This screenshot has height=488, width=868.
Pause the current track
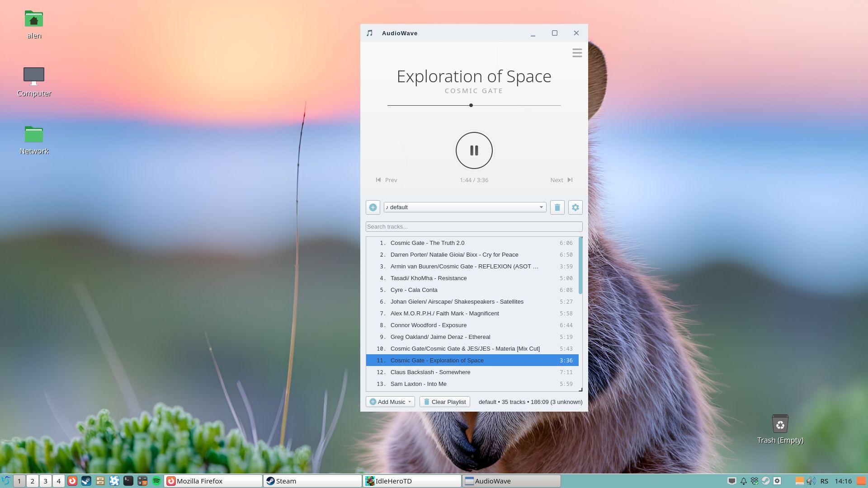click(474, 150)
